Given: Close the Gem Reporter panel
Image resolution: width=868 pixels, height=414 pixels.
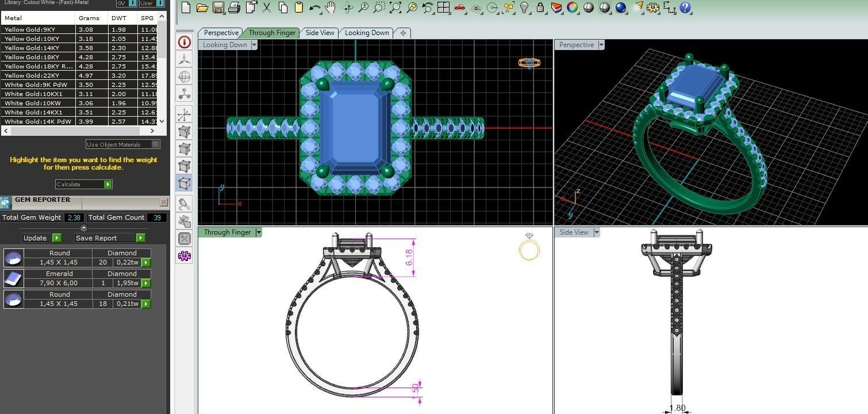Looking at the screenshot, I should click(164, 202).
